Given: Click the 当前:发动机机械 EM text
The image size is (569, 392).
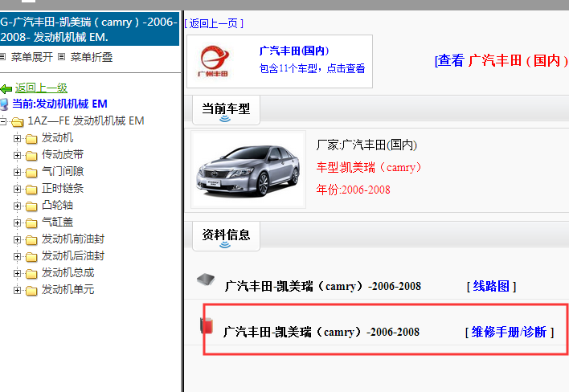Looking at the screenshot, I should coord(60,104).
